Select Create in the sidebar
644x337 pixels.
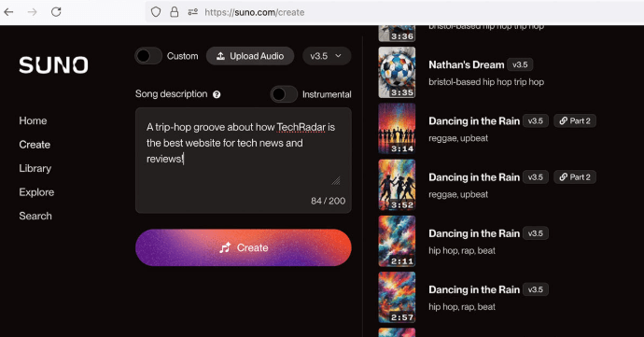(x=35, y=145)
